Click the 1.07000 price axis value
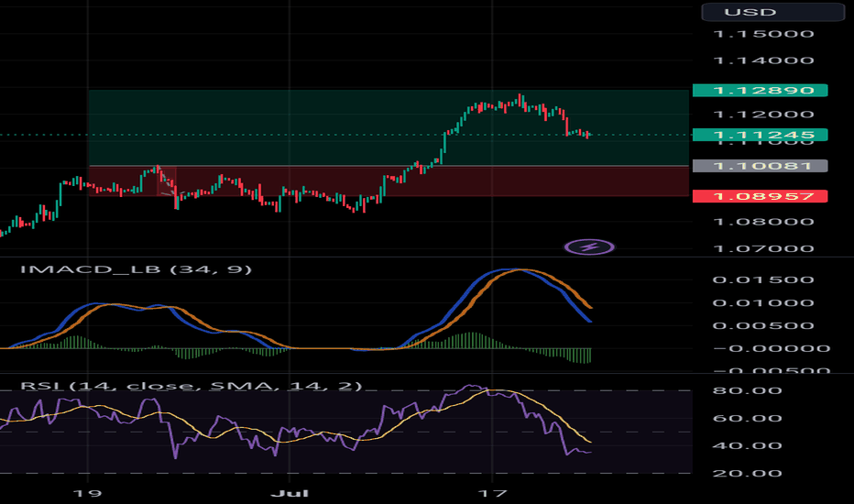Image resolution: width=854 pixels, height=504 pixels. (x=763, y=249)
